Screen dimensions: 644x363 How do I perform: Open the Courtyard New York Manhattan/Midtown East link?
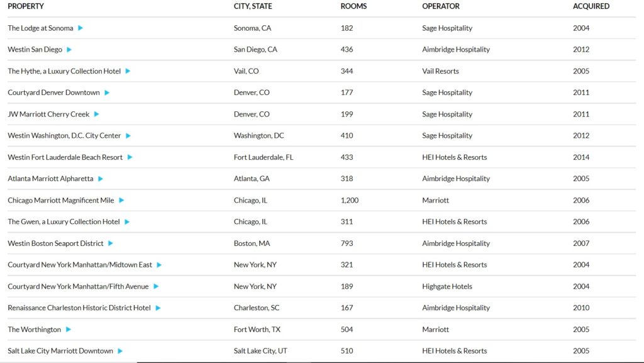click(80, 265)
